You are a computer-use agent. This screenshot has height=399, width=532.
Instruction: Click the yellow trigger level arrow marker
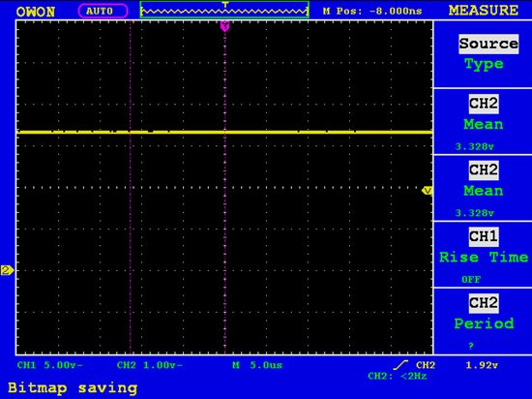pos(427,191)
